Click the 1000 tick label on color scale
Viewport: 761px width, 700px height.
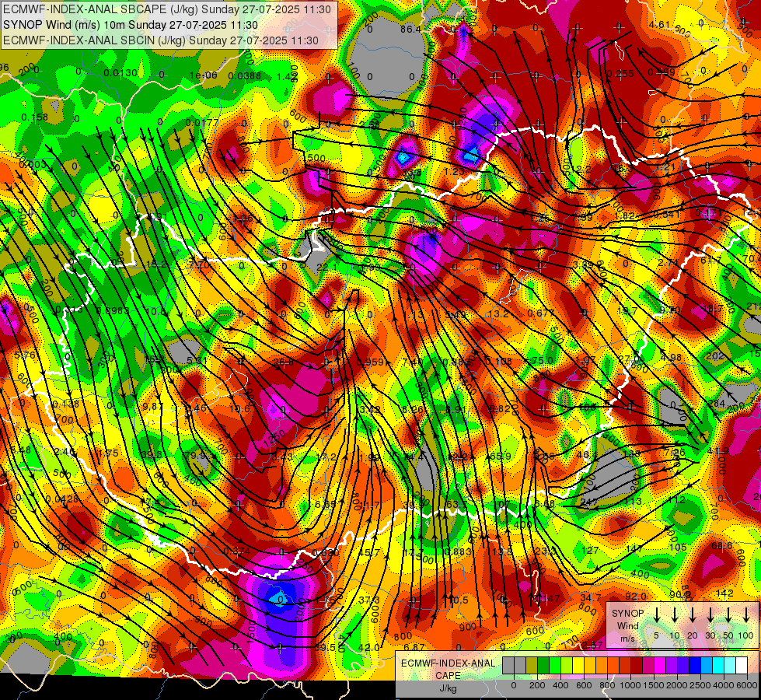click(x=630, y=685)
